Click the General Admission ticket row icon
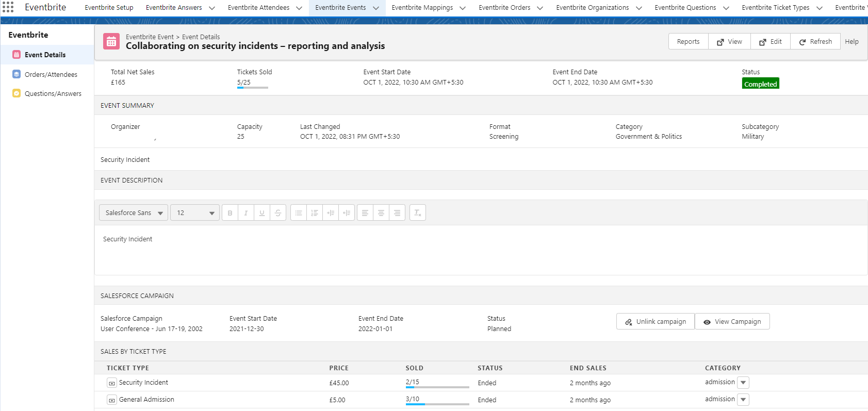This screenshot has height=411, width=868. (x=112, y=400)
